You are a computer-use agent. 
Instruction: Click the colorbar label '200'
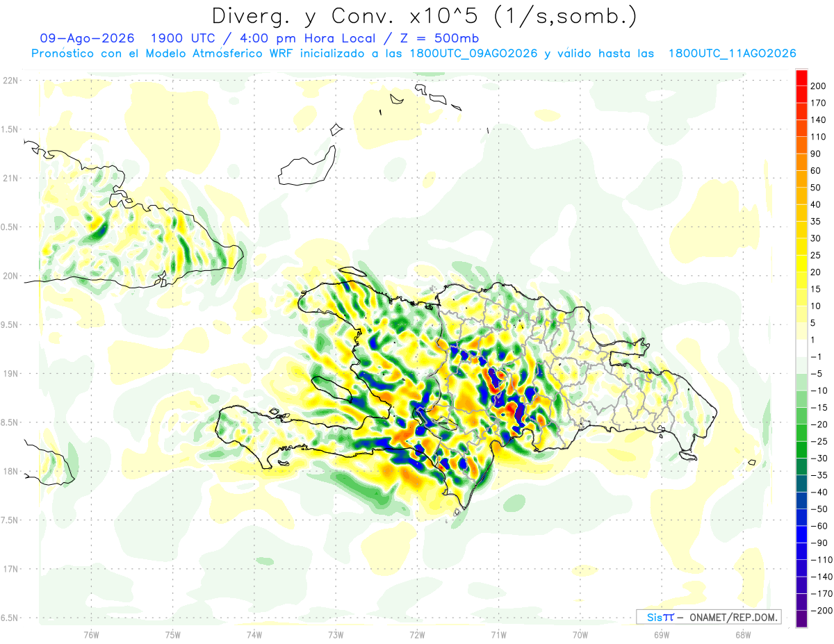pos(819,86)
